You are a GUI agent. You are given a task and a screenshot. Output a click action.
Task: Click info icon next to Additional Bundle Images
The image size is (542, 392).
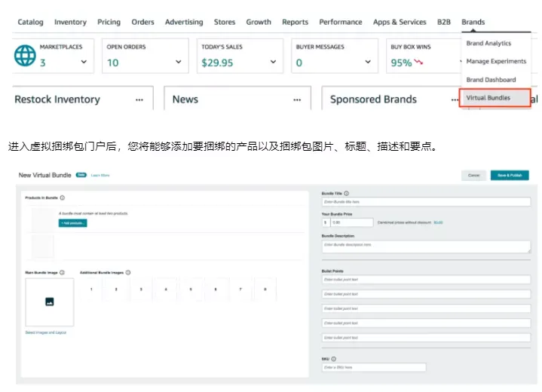(128, 272)
